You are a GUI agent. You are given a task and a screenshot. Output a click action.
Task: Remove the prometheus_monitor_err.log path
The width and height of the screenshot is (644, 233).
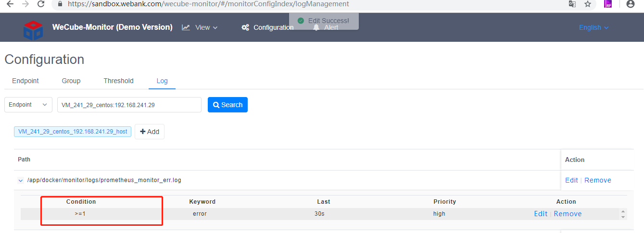pos(598,180)
